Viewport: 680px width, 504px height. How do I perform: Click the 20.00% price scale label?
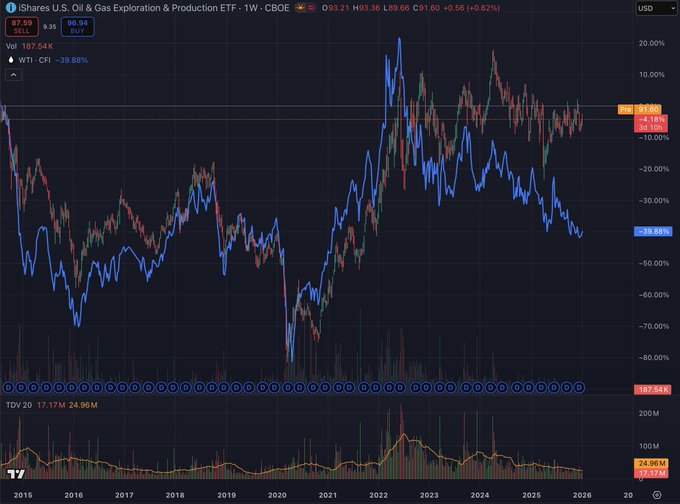click(651, 43)
